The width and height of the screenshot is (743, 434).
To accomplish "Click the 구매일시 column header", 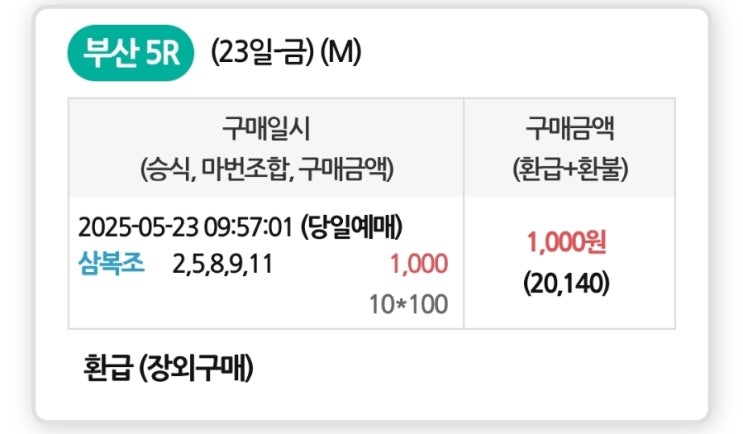I will [x=266, y=128].
